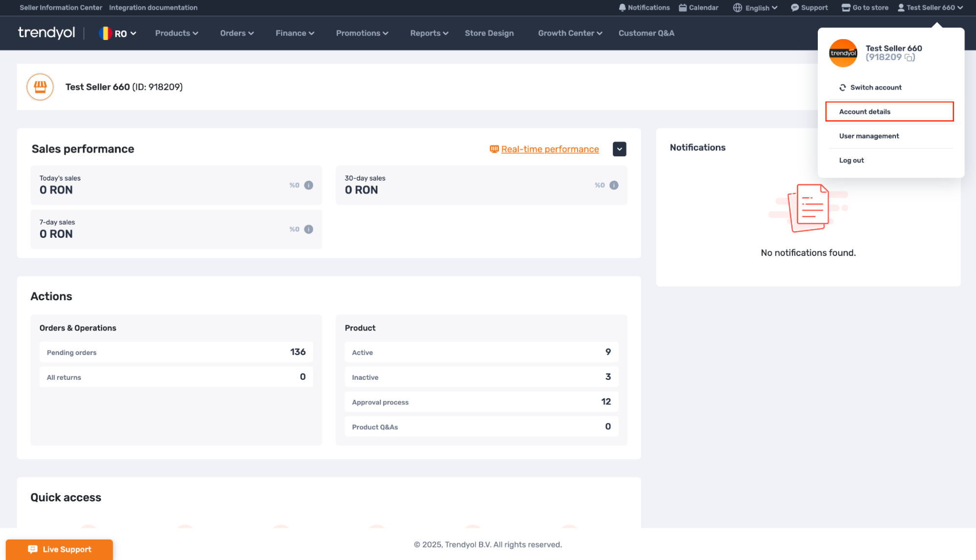Click the Trendyol avatar in account popup
The width and height of the screenshot is (976, 560).
(843, 53)
